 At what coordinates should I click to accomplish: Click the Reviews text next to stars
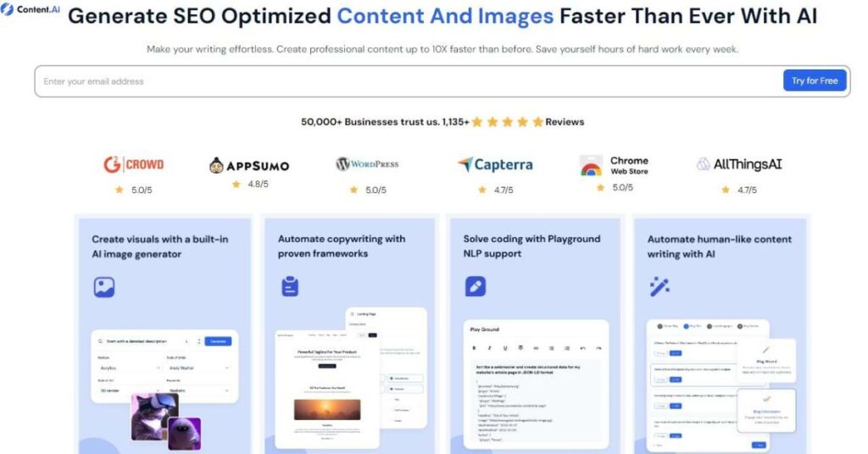pos(565,122)
